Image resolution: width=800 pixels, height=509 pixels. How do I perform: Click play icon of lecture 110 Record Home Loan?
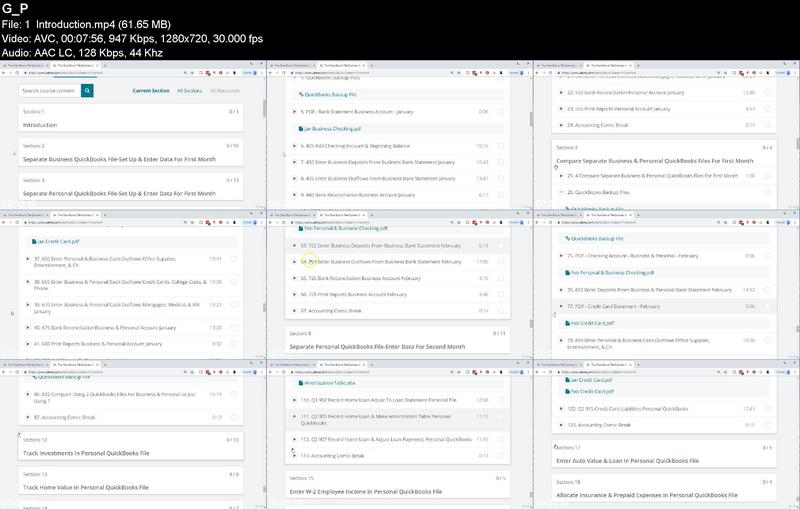tap(294, 400)
